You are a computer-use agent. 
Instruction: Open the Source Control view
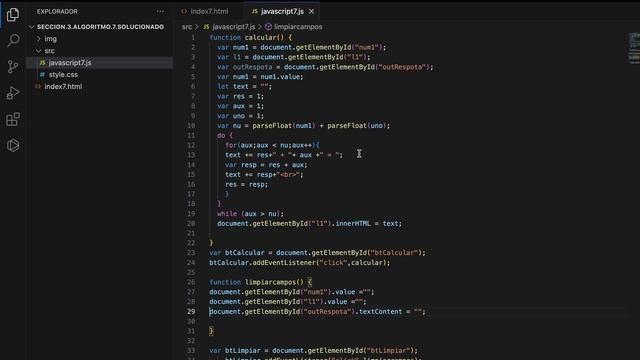13,66
